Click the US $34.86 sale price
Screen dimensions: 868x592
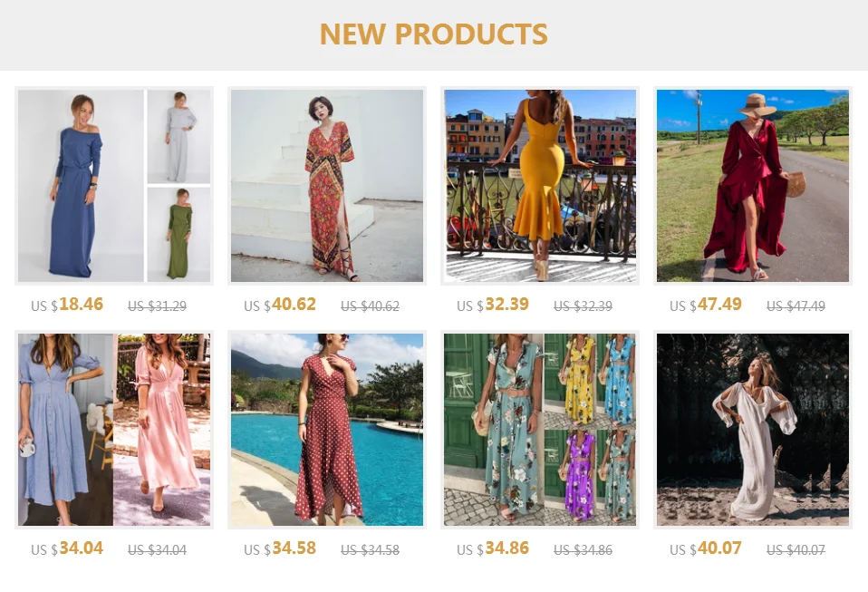[493, 548]
